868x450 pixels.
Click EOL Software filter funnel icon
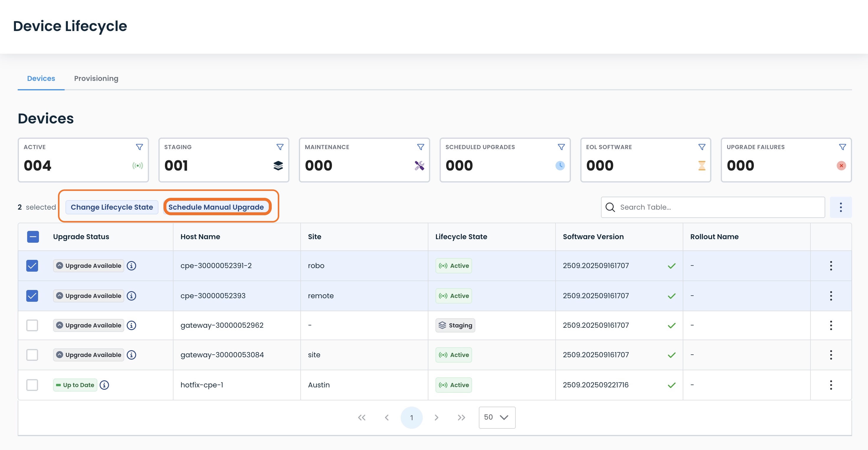(x=702, y=147)
